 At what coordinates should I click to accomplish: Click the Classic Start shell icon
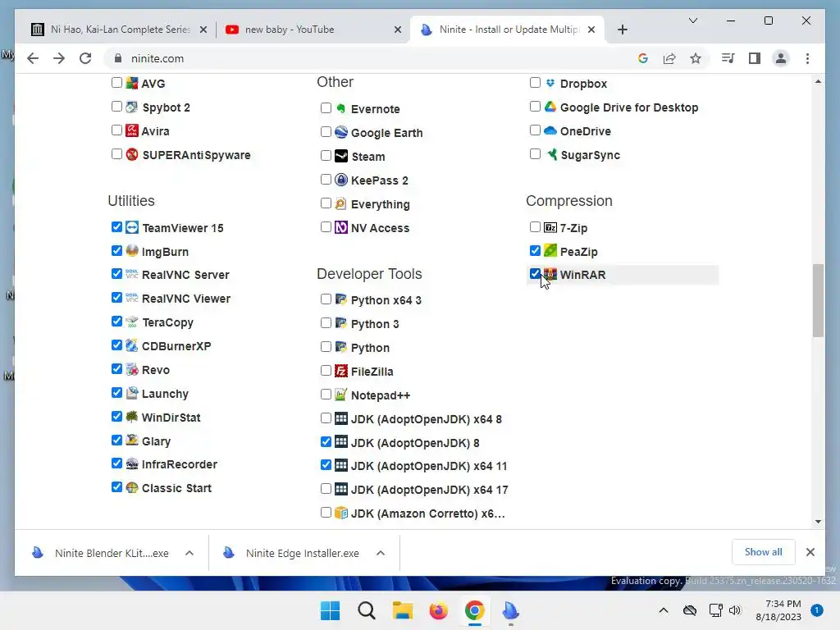[x=132, y=487]
